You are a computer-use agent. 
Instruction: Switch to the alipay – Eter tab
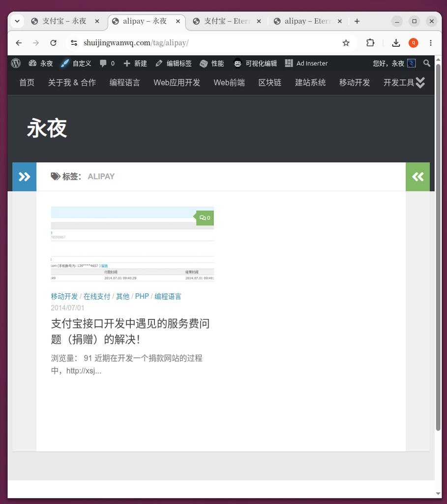[307, 21]
